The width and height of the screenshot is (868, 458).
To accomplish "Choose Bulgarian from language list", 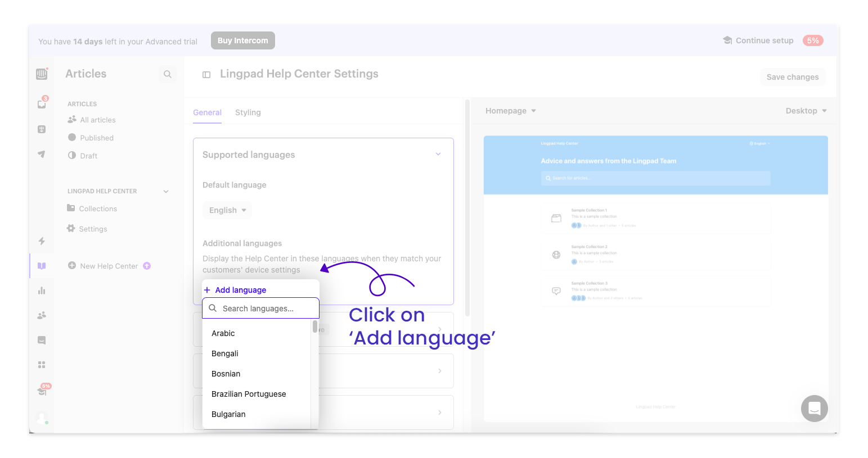I will (x=228, y=414).
